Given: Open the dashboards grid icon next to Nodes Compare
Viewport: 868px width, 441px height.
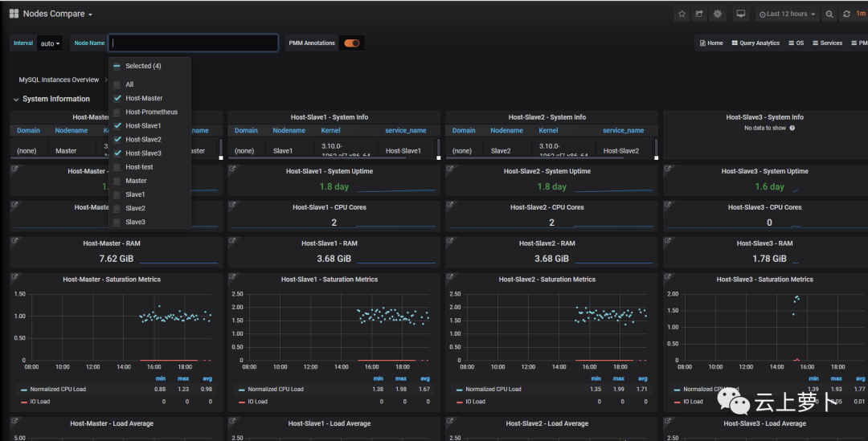Looking at the screenshot, I should tap(14, 14).
